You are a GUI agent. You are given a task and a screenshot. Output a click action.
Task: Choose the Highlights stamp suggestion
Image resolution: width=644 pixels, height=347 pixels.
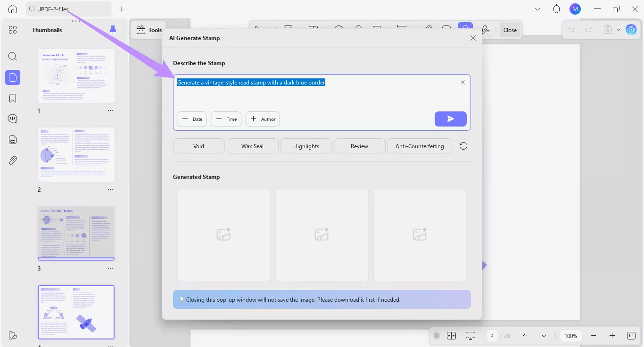[306, 146]
